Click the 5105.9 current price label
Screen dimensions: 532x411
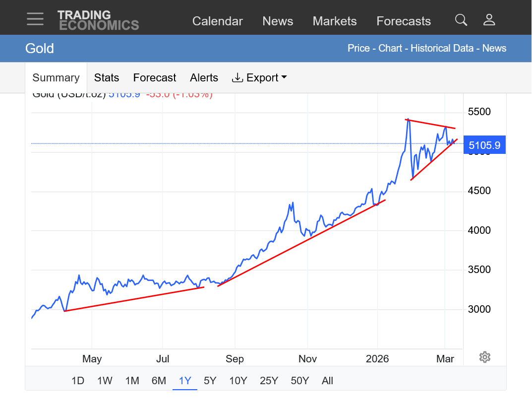click(484, 145)
